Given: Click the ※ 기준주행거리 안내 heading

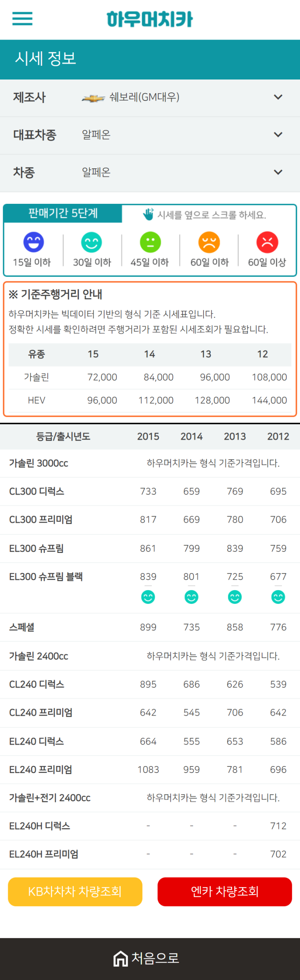Looking at the screenshot, I should 55,294.
